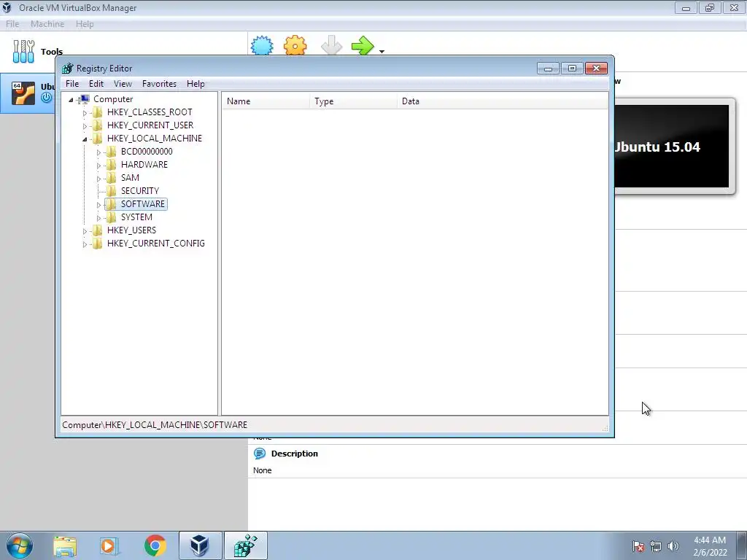The width and height of the screenshot is (747, 560).
Task: Switch to VirtualBox taskbar button
Action: pos(200,545)
